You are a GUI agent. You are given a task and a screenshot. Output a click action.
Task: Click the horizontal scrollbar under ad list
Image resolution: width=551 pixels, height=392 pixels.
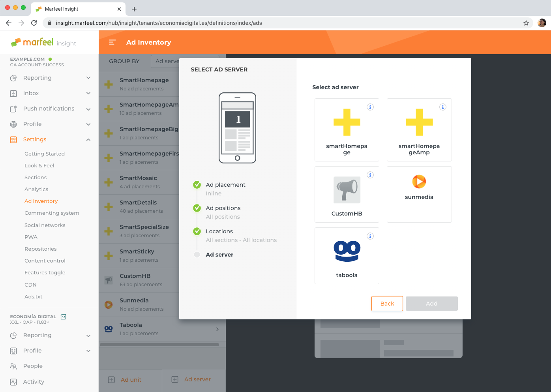(x=159, y=345)
